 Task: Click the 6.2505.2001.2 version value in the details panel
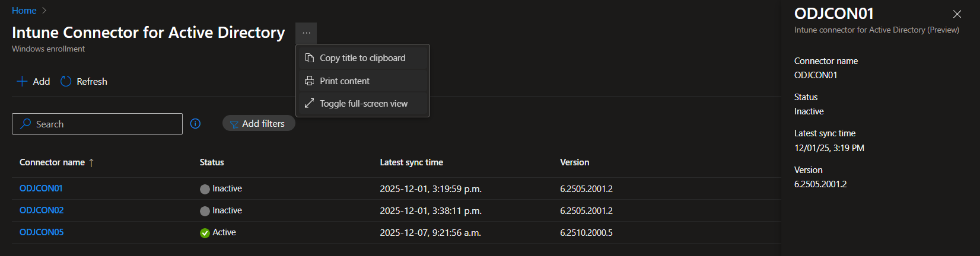coord(820,184)
